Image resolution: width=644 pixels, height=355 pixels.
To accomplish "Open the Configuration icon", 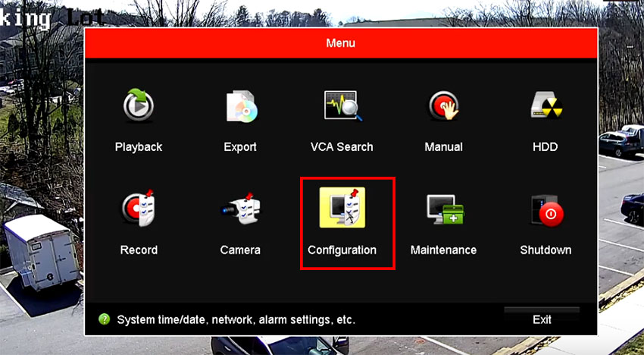I will click(x=342, y=207).
